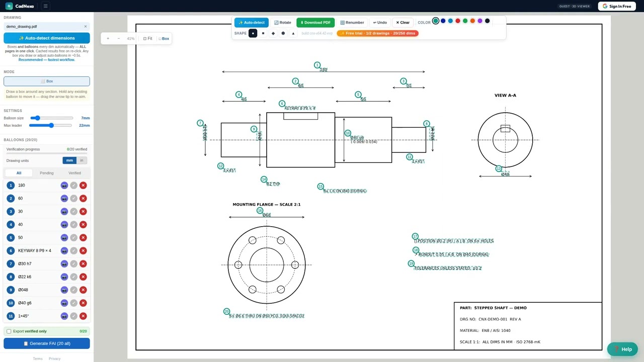Click the Free trial status badge
The image size is (644, 362).
[377, 33]
